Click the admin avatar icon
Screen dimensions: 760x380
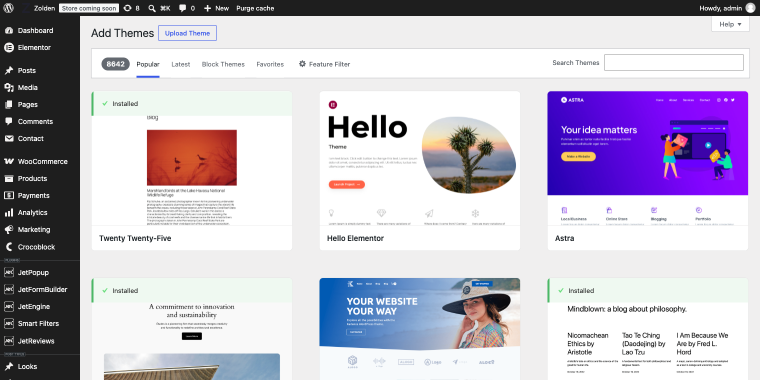[x=750, y=8]
